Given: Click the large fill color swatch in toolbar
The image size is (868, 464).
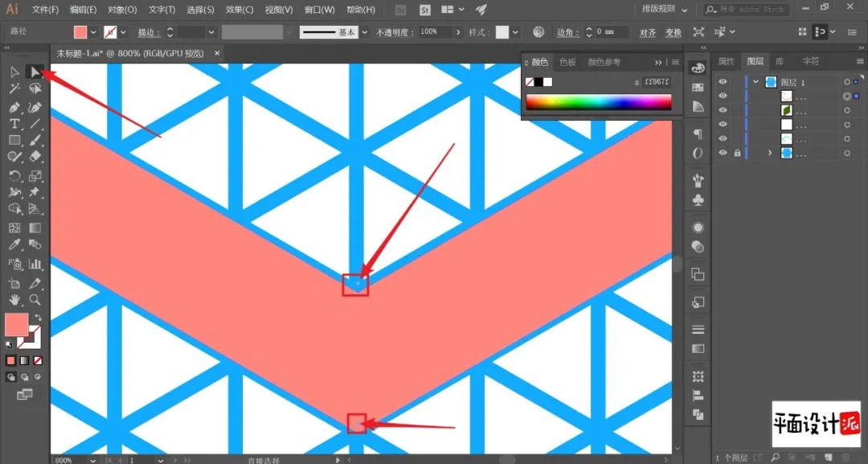Looking at the screenshot, I should [17, 325].
